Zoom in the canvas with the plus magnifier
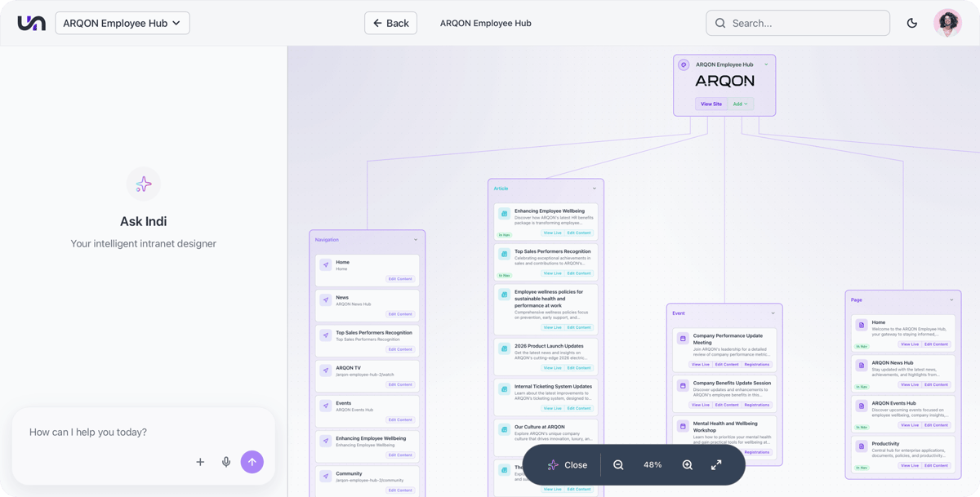 pos(687,465)
